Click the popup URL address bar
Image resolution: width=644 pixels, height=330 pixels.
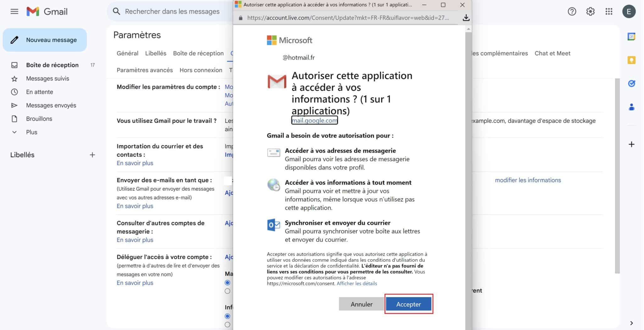tap(348, 18)
